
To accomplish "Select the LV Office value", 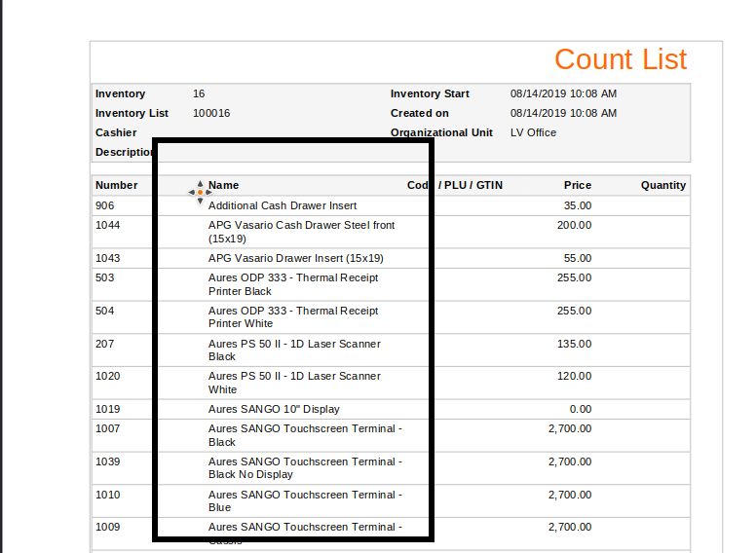I will pyautogui.click(x=533, y=132).
